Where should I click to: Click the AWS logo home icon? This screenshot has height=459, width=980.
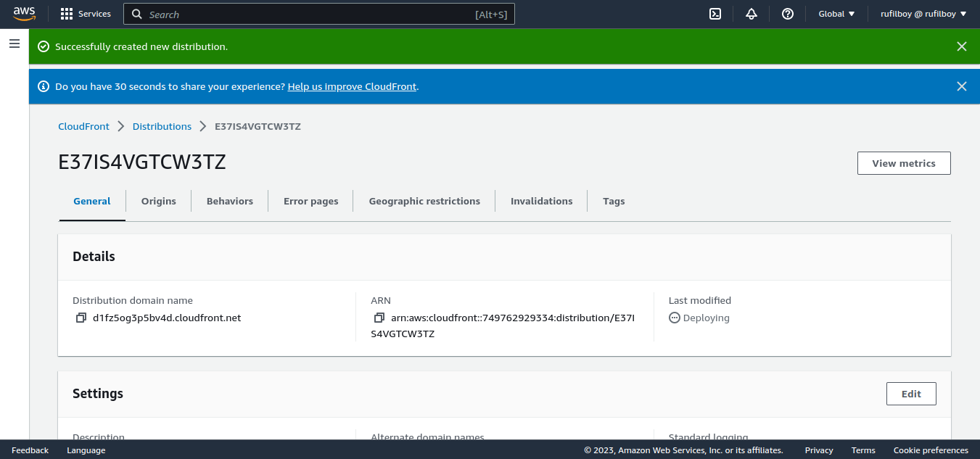tap(24, 14)
